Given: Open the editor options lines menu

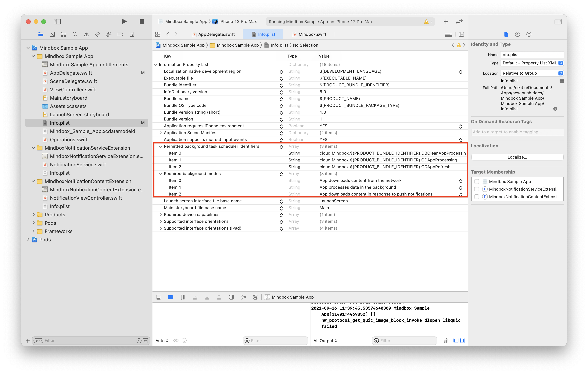Looking at the screenshot, I should (448, 34).
